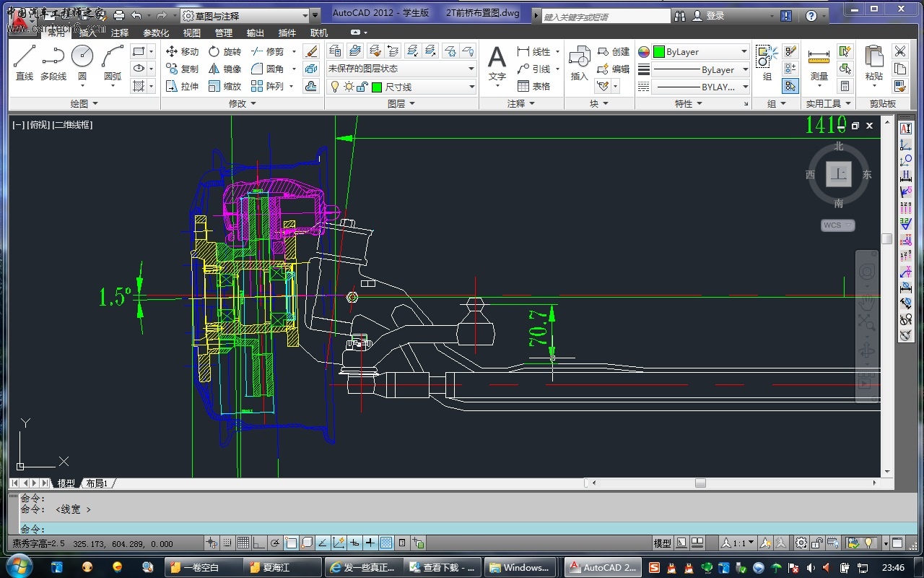Toggle the layer on/off lightbulb icon
The height and width of the screenshot is (578, 924).
335,87
